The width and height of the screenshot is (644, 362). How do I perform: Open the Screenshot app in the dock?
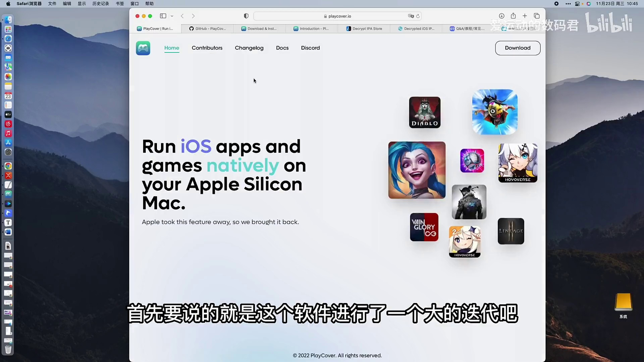point(8,48)
